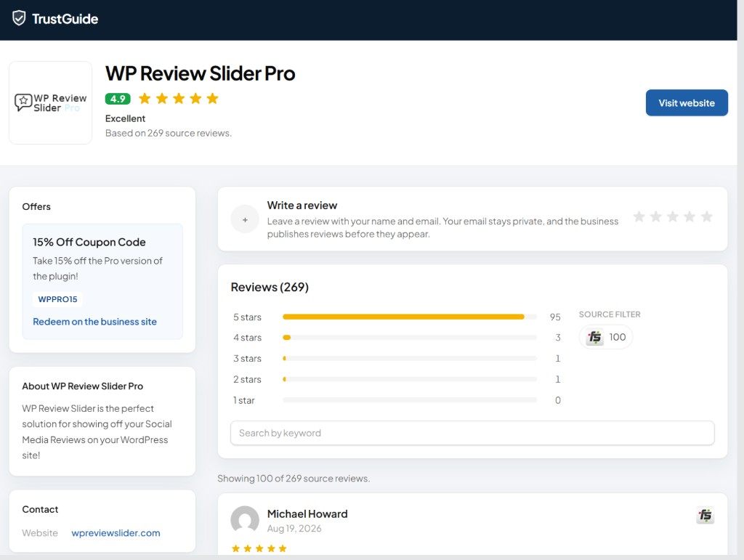Screen dimensions: 744x560
Task: Open the Write a review heading
Action: pos(302,206)
